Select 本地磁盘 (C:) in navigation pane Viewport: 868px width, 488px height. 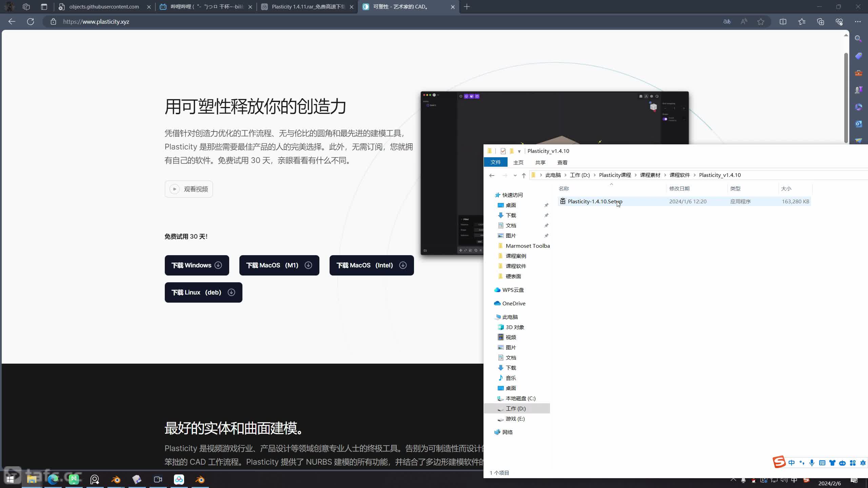(520, 399)
